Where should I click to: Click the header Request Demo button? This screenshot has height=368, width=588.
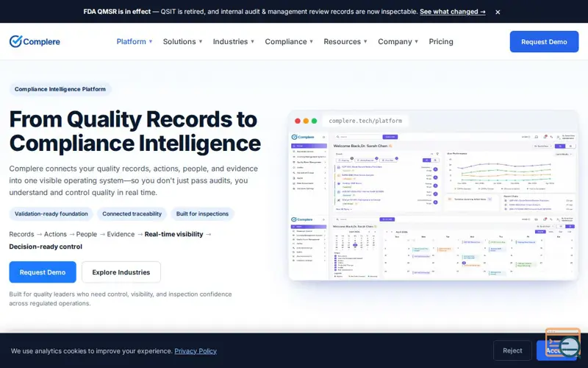(x=544, y=42)
